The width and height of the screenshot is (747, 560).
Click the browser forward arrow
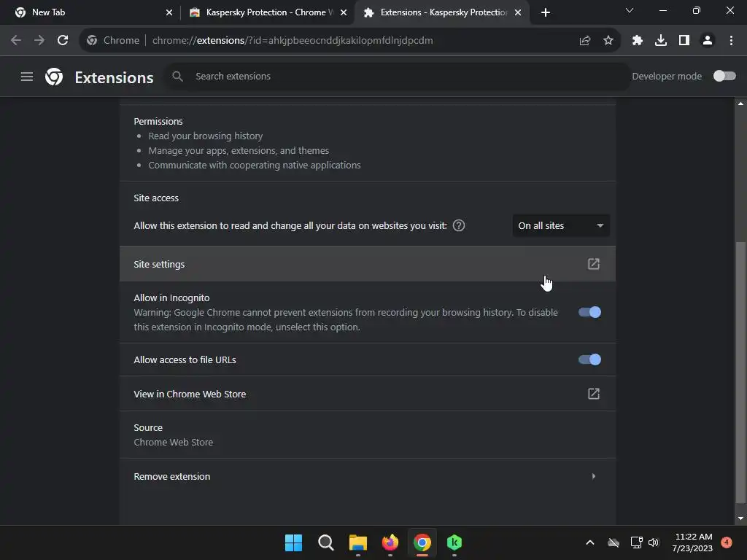click(39, 41)
